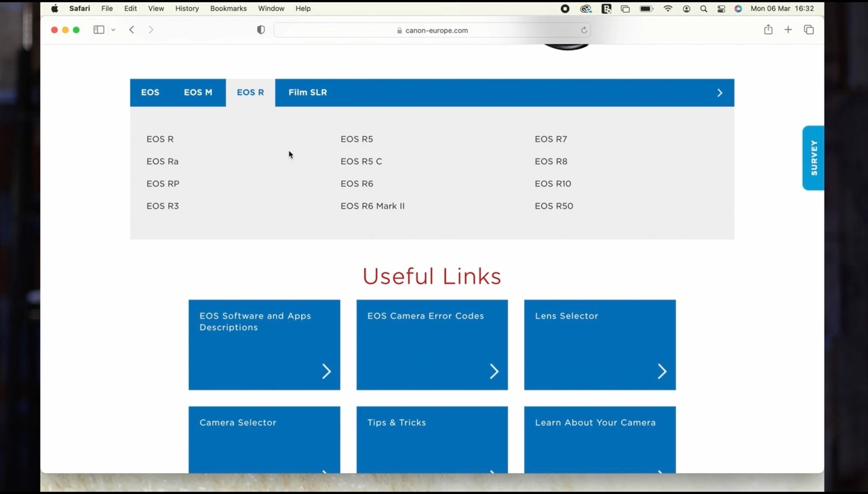The image size is (868, 494).
Task: Open the user account menu bar icon
Action: pyautogui.click(x=686, y=9)
